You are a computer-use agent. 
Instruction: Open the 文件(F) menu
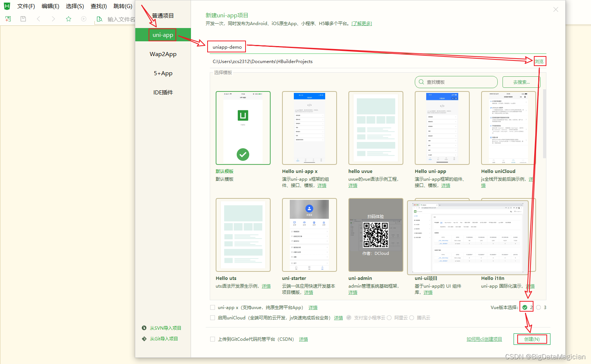click(x=26, y=6)
